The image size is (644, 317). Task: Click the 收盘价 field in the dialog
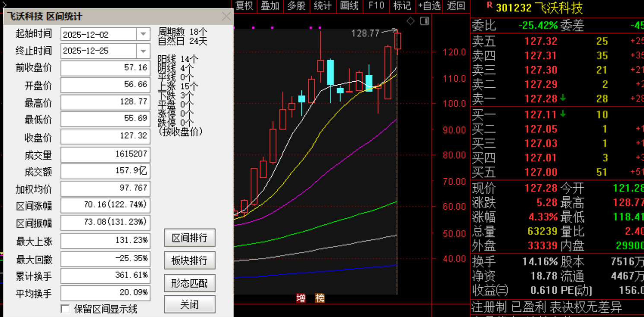pyautogui.click(x=105, y=136)
